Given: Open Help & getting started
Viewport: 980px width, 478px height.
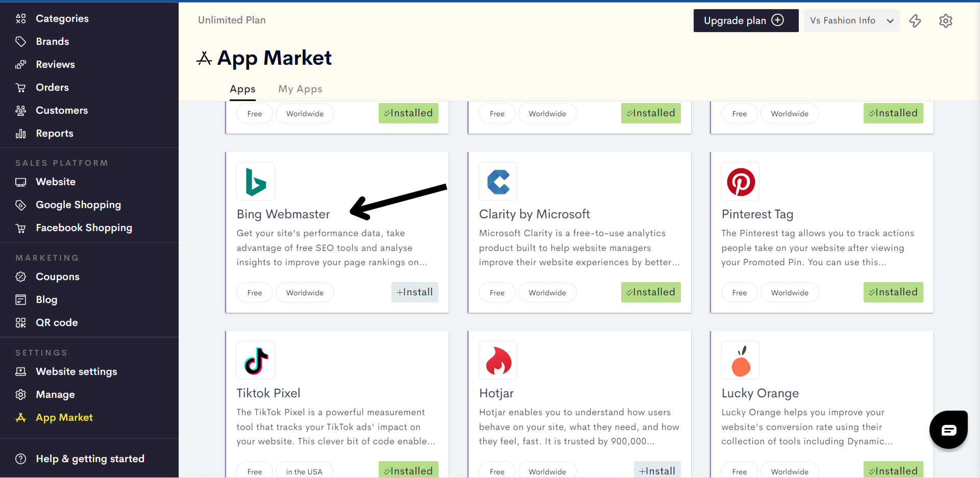Looking at the screenshot, I should tap(89, 459).
